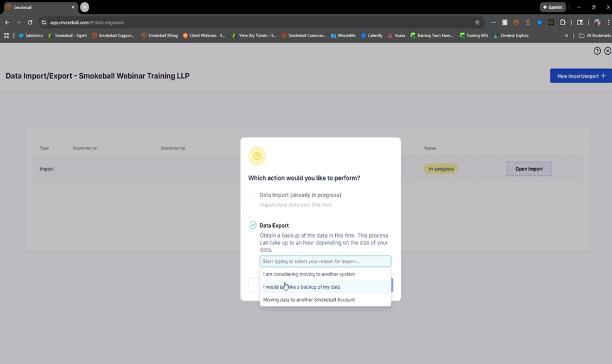Open the Gemini button in the title bar
This screenshot has width=612, height=364.
click(x=552, y=7)
